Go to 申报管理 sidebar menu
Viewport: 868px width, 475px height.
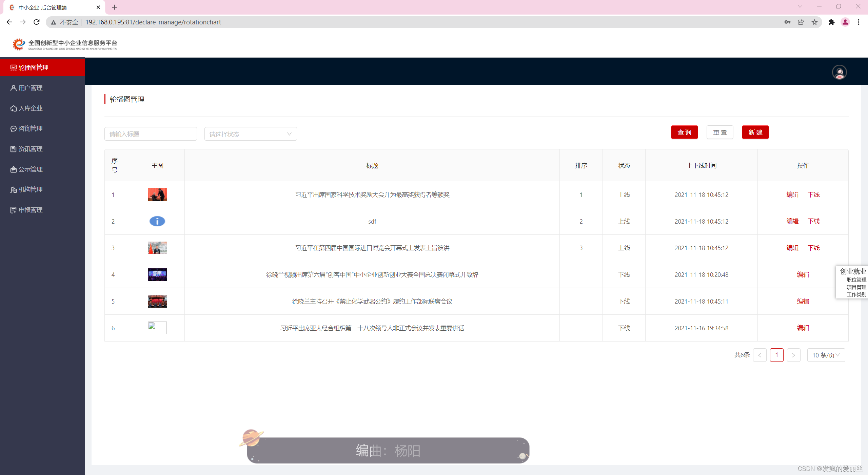pyautogui.click(x=31, y=210)
